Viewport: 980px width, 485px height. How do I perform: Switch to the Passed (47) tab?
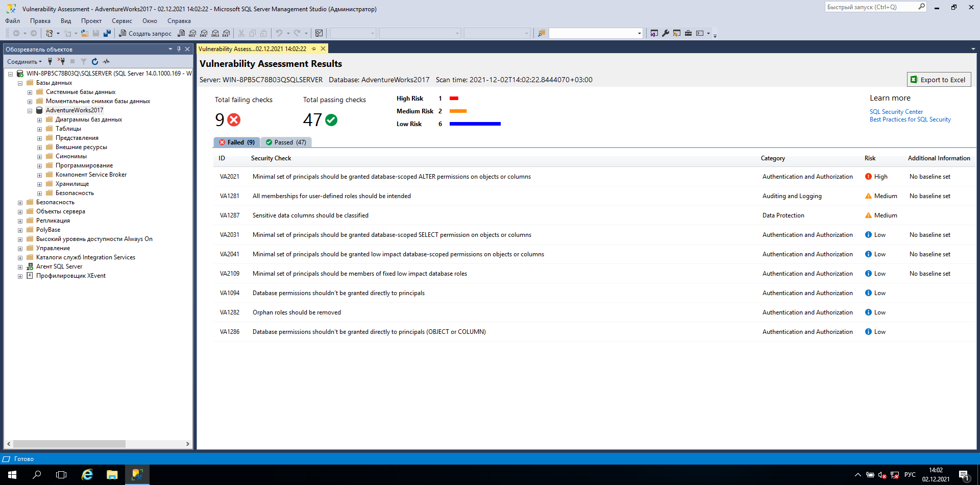pos(286,142)
